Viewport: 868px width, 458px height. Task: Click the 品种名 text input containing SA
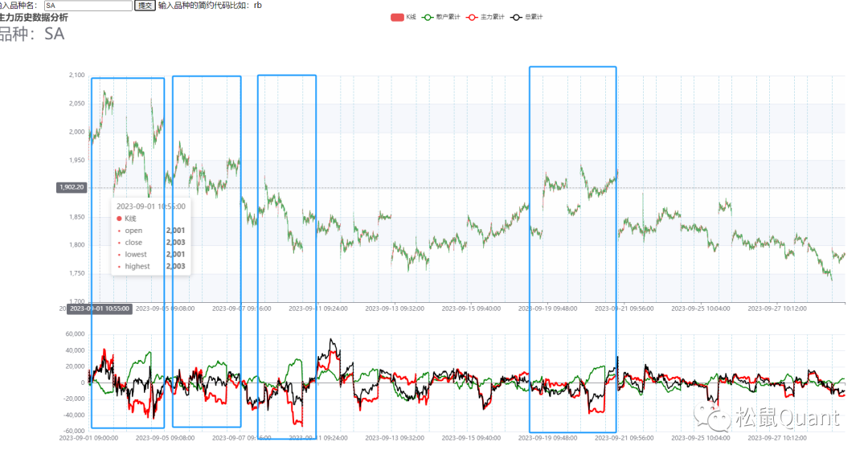pos(88,6)
